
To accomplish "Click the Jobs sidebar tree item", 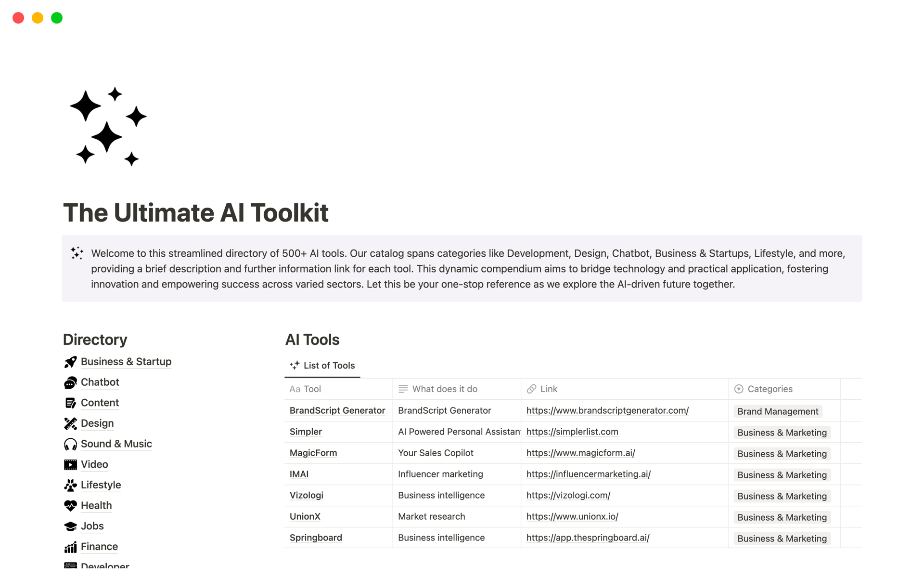I will click(92, 525).
